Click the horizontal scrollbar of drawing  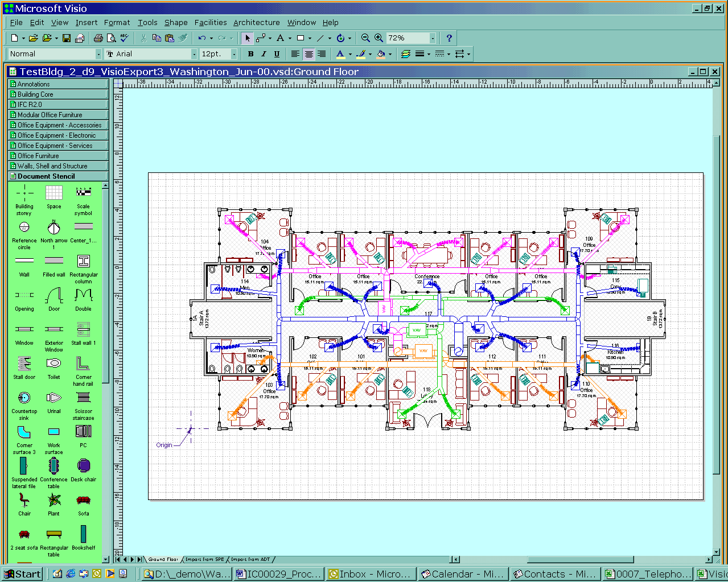click(582, 559)
